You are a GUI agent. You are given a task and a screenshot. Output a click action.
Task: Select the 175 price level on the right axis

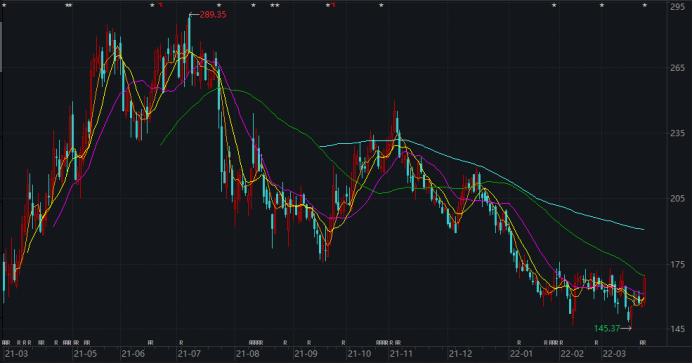[x=678, y=265]
